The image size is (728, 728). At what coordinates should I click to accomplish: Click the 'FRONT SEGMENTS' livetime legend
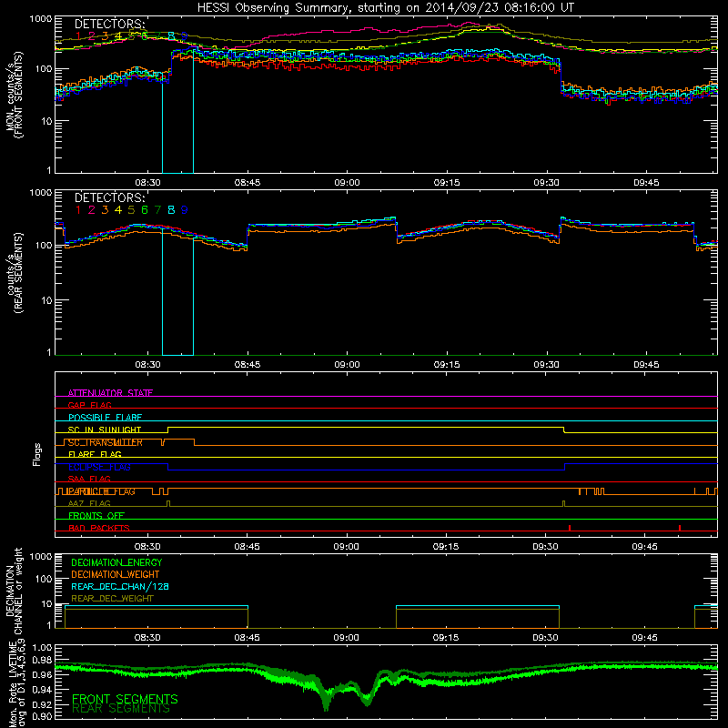[125, 699]
